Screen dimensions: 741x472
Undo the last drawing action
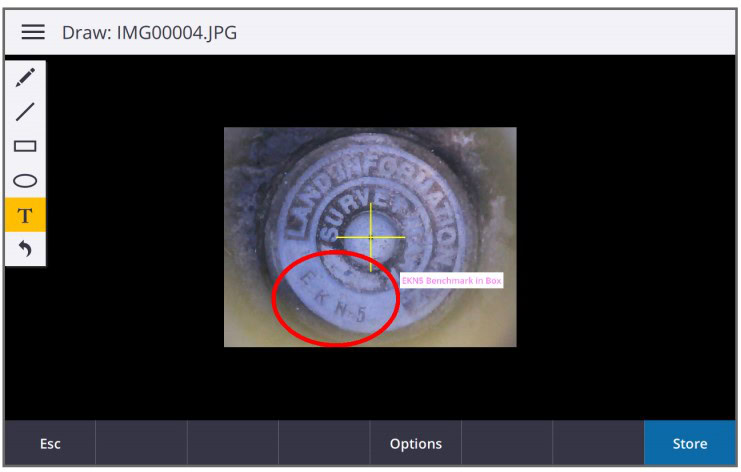25,249
